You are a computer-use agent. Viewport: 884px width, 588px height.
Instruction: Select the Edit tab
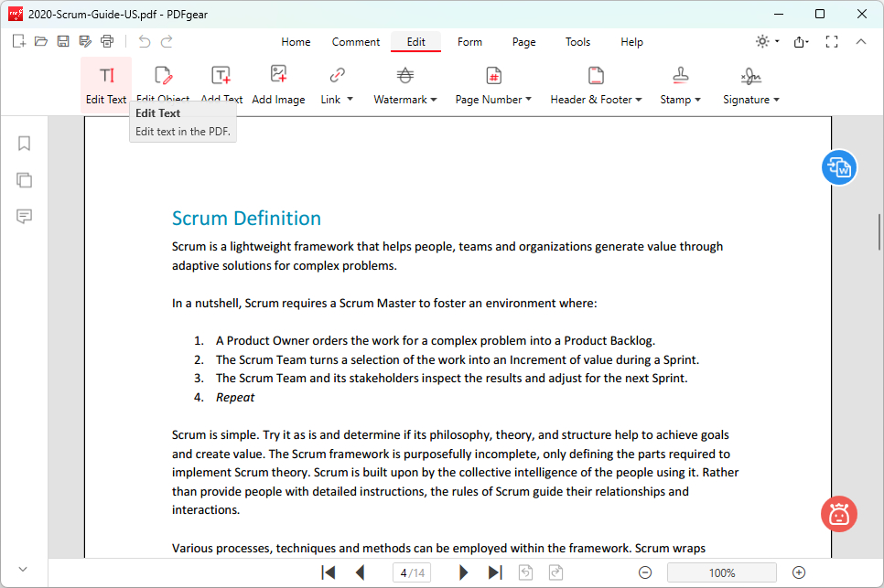(x=416, y=42)
